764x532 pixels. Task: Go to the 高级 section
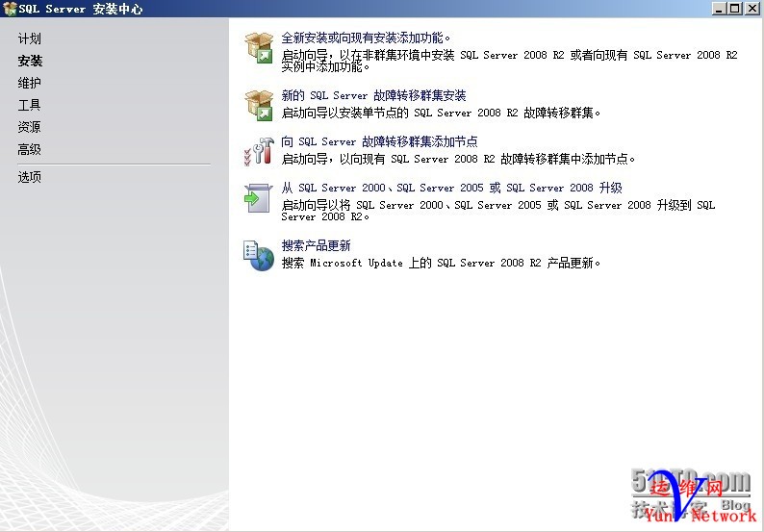[x=29, y=149]
